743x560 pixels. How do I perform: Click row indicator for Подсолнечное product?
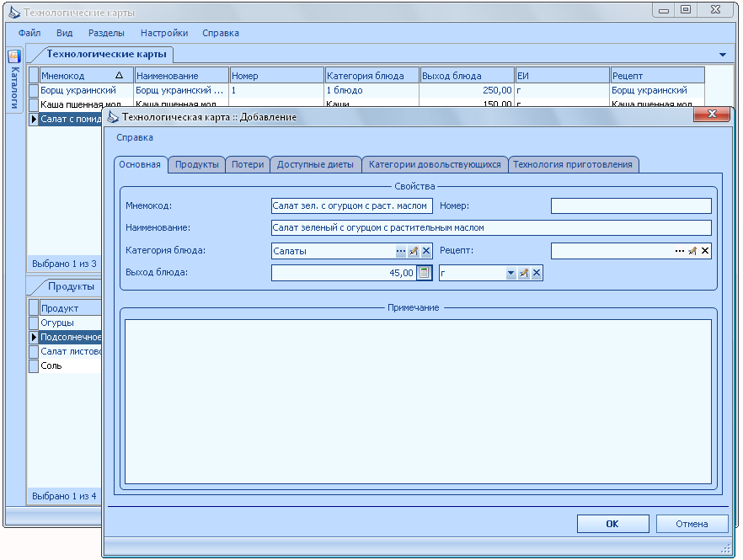pos(34,338)
